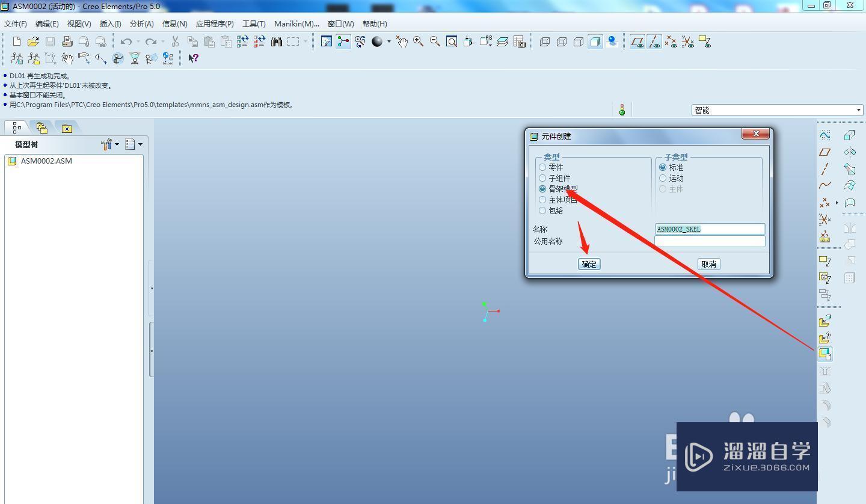Switch to Shading display style
Viewport: 866px width, 504px height.
595,41
